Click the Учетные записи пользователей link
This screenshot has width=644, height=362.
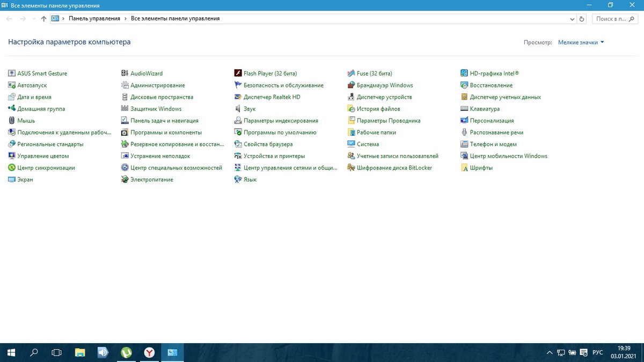click(x=397, y=156)
